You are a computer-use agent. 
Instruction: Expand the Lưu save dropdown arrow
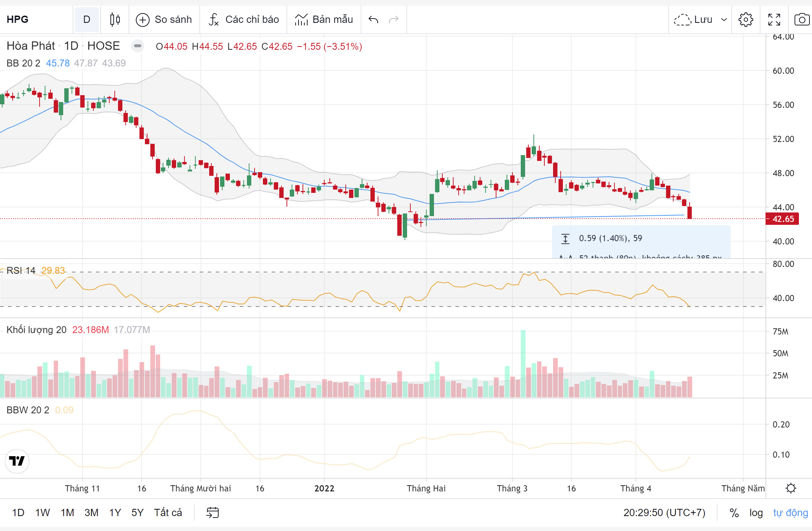724,20
